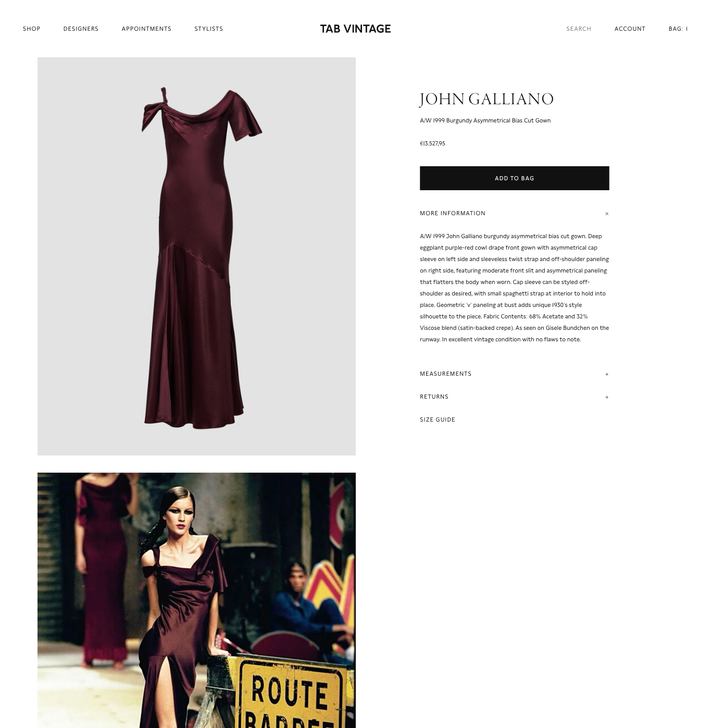Go to the Appointments page
This screenshot has width=711, height=728.
(x=146, y=29)
